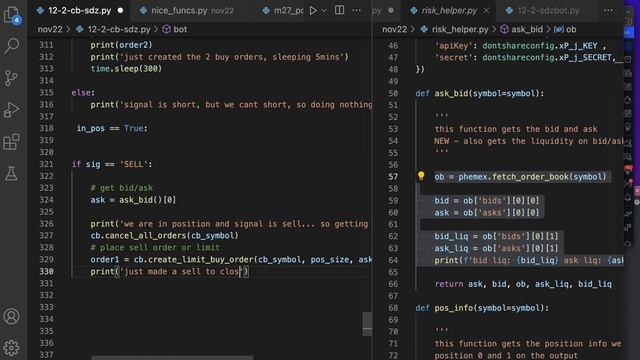Click '# place sell order or limit' comment
The width and height of the screenshot is (640, 360).
(155, 247)
